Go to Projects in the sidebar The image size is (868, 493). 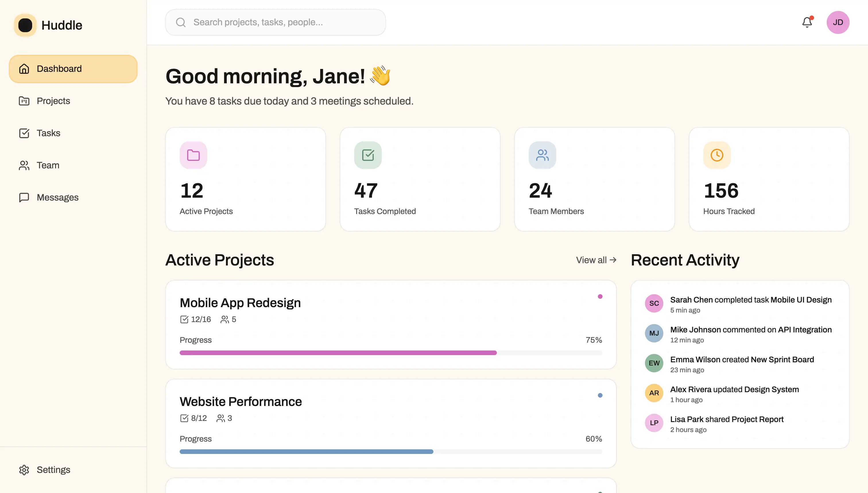[53, 101]
